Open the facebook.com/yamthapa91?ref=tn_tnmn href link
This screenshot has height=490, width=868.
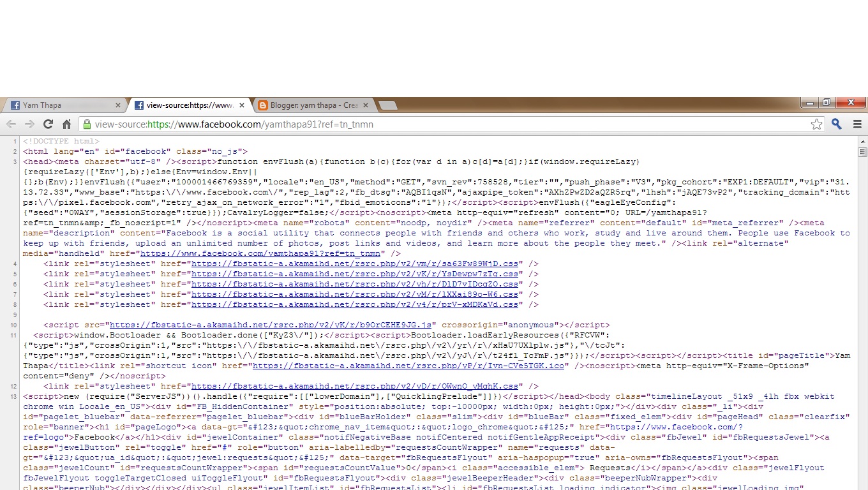(260, 253)
